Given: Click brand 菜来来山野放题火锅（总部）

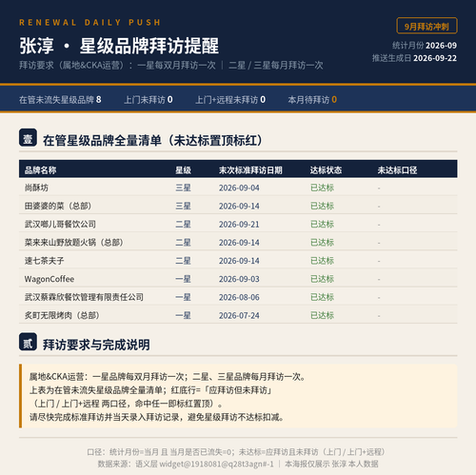Looking at the screenshot, I should (x=74, y=243).
